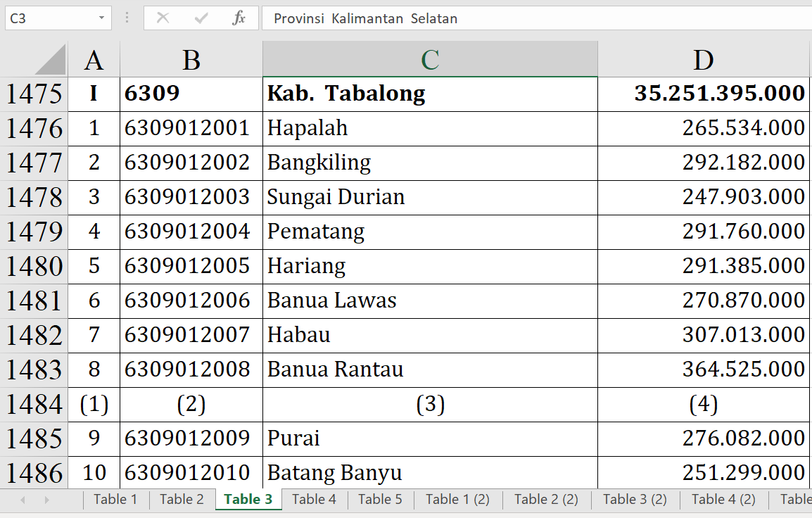812x518 pixels.
Task: Click the Select All triangle corner
Action: tap(51, 60)
